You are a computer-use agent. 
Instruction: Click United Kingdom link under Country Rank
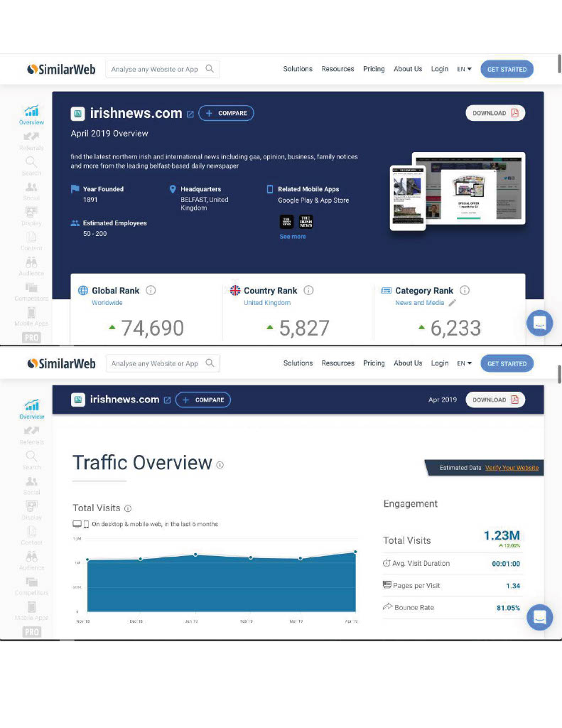(267, 303)
